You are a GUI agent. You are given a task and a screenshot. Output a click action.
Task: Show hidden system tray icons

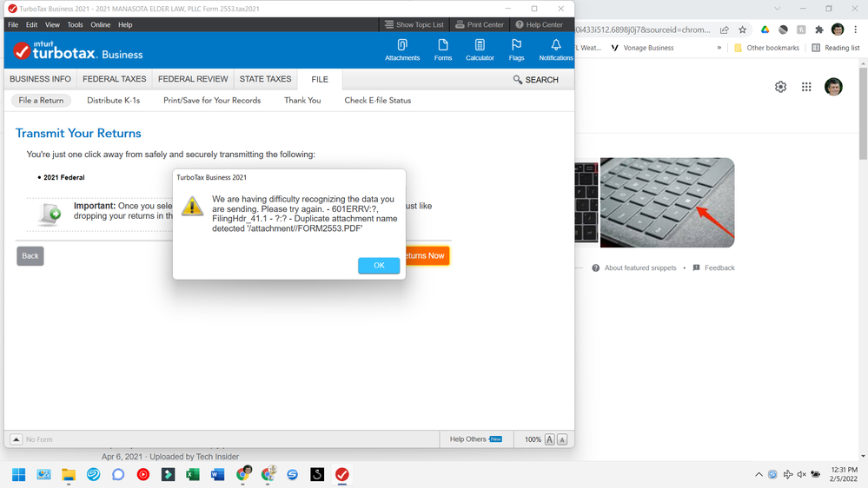[759, 475]
